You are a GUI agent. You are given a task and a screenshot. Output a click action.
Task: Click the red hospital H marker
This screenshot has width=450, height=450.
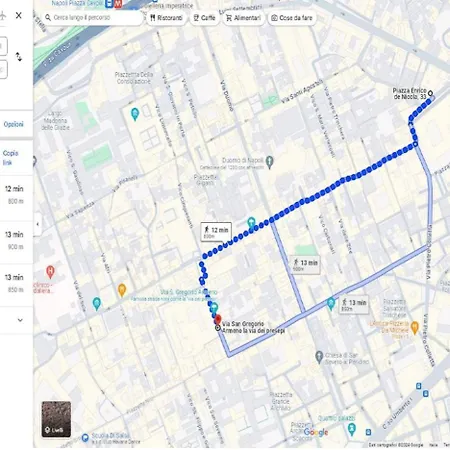[50, 272]
